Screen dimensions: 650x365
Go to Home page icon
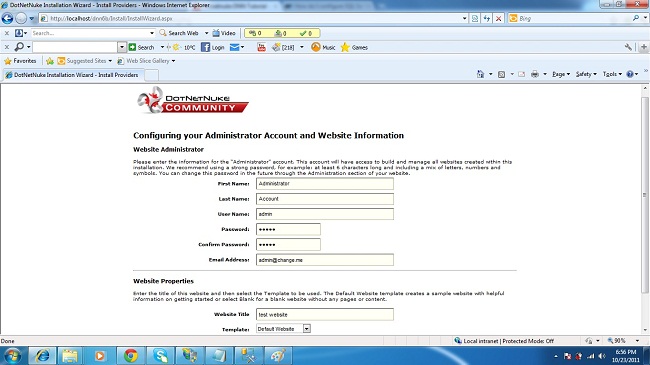pos(480,74)
